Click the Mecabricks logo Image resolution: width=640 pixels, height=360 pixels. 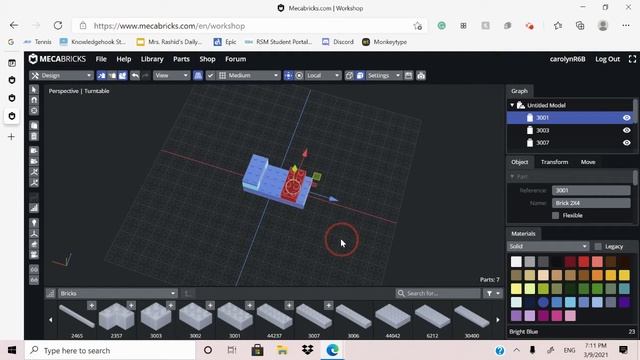tap(58, 59)
